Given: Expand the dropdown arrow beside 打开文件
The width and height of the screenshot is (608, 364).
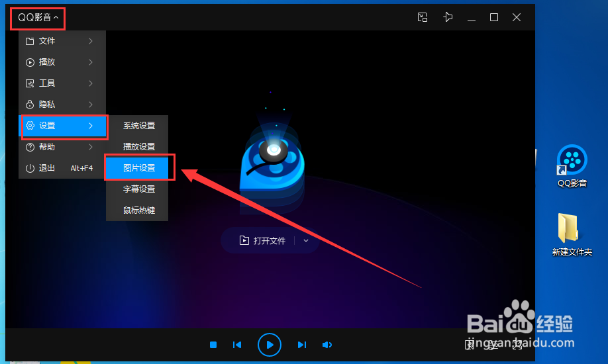Looking at the screenshot, I should click(306, 241).
